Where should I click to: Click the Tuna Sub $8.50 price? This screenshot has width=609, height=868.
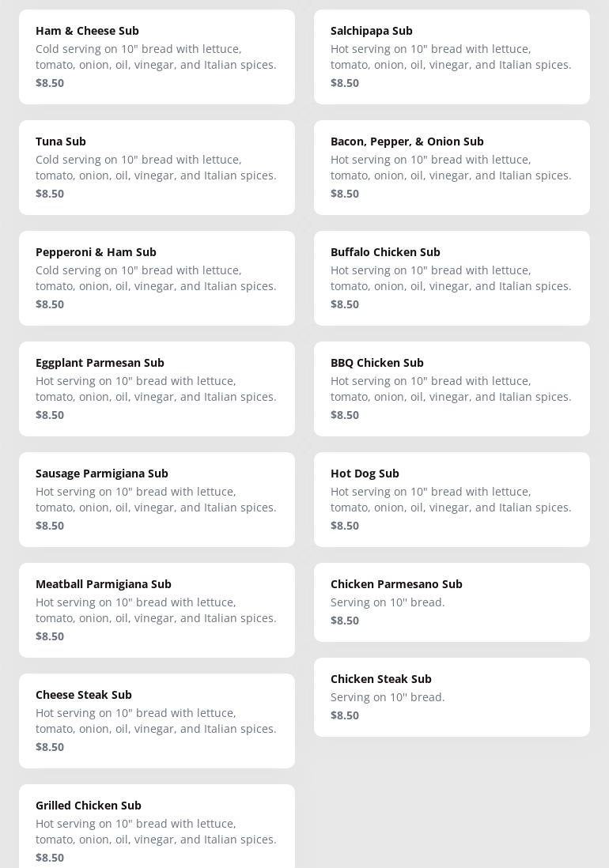point(50,194)
